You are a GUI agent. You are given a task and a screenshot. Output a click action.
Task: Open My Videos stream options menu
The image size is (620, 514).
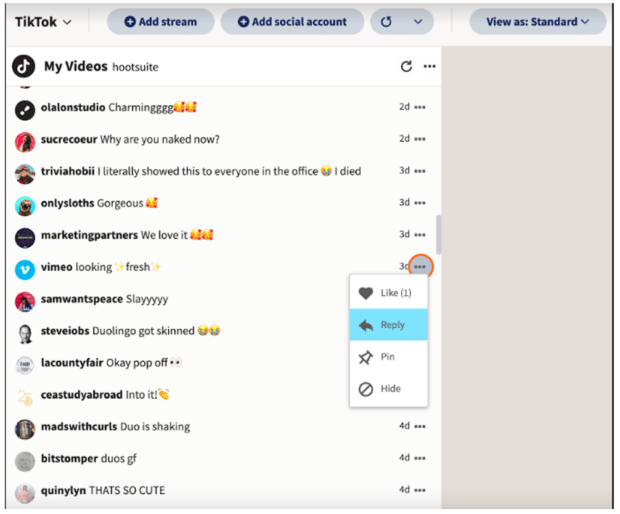click(430, 67)
